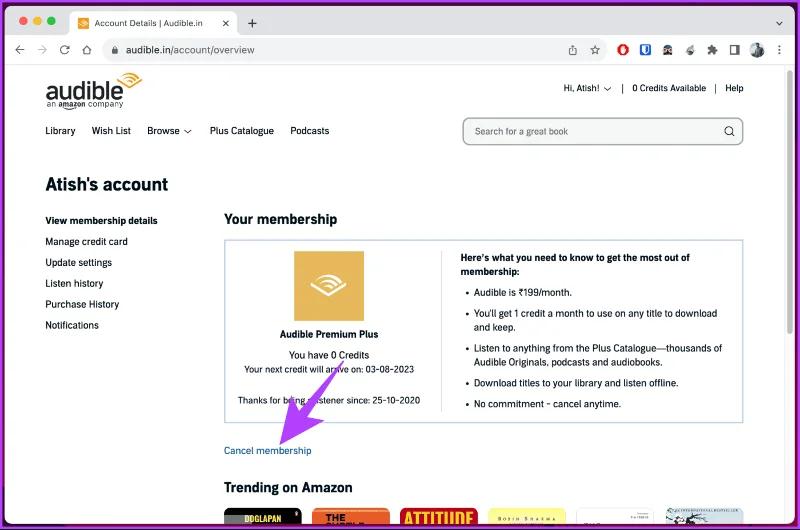
Task: Reload the page with the refresh icon
Action: click(x=64, y=50)
